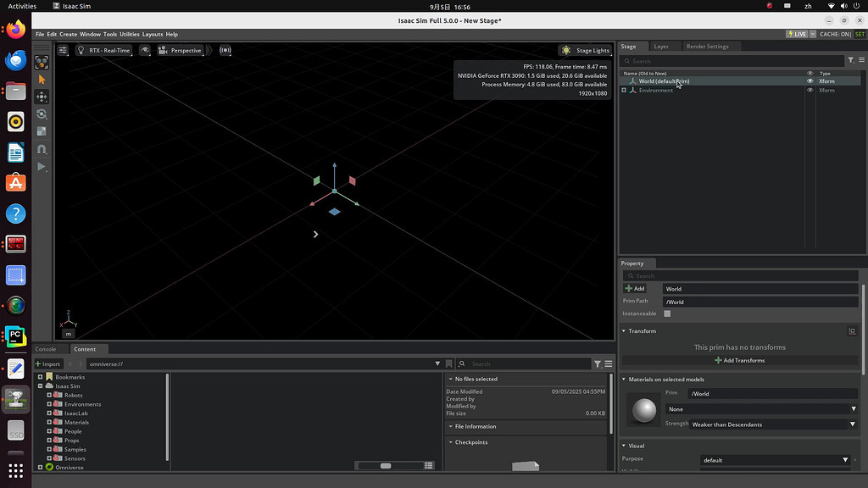Open the viewport hamburger settings menu
Image resolution: width=868 pixels, height=488 pixels.
pyautogui.click(x=64, y=50)
